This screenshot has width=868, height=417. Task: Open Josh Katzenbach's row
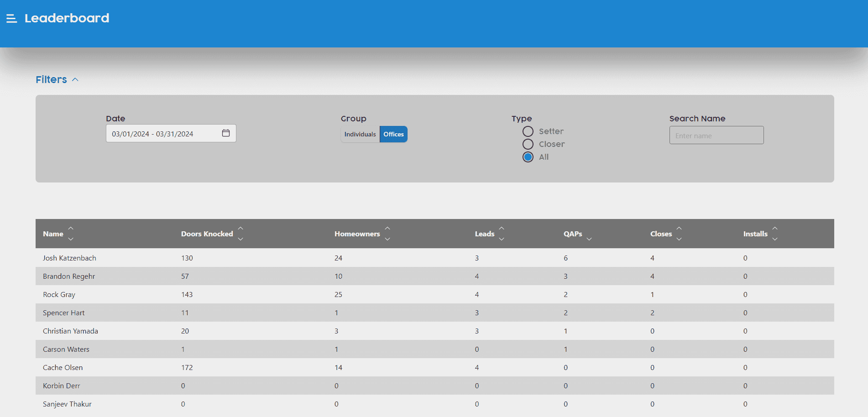tap(69, 258)
